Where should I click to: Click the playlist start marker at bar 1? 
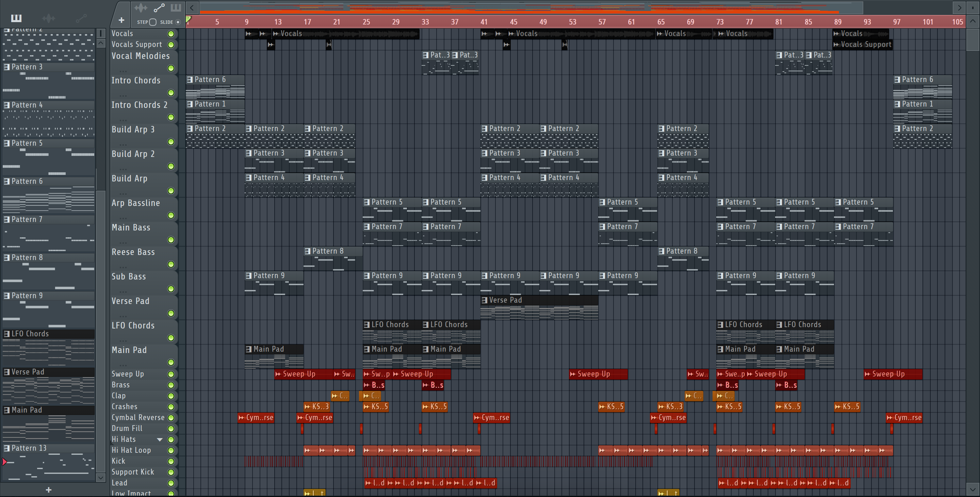tap(188, 19)
